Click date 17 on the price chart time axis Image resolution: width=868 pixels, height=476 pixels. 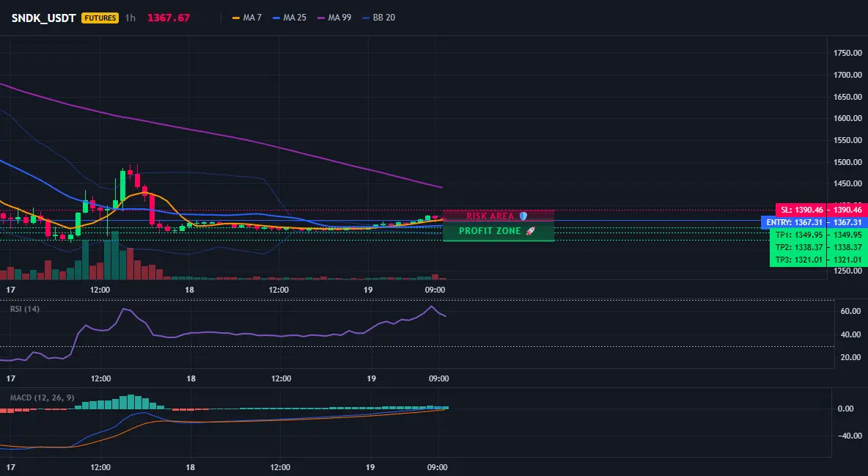point(10,290)
